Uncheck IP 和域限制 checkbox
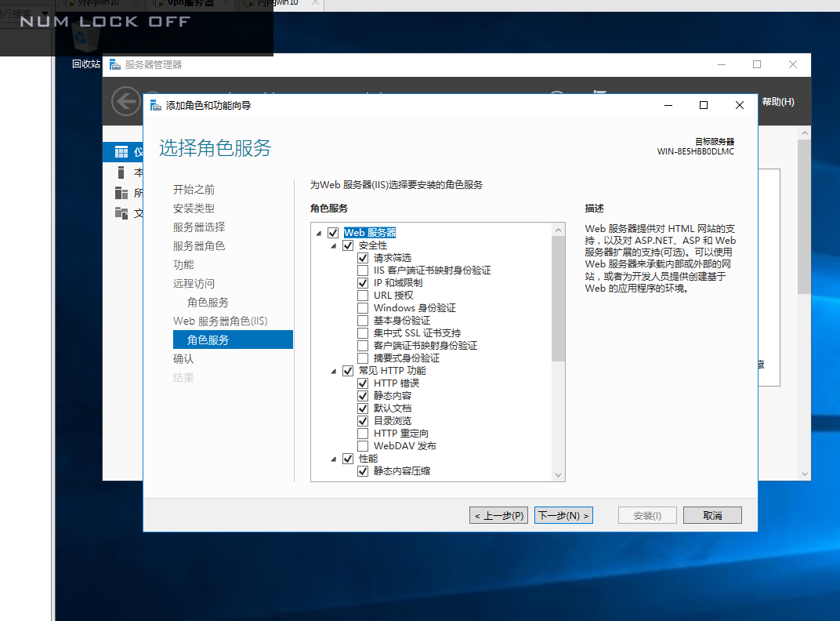The image size is (840, 621). tap(363, 282)
